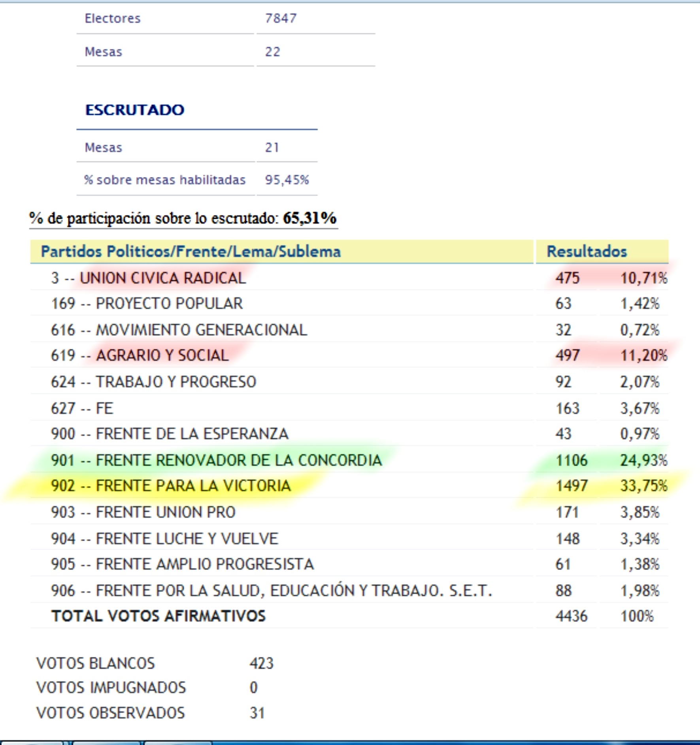Click the TOTAL VOTOS AFIRMATIVOS label

point(158,616)
